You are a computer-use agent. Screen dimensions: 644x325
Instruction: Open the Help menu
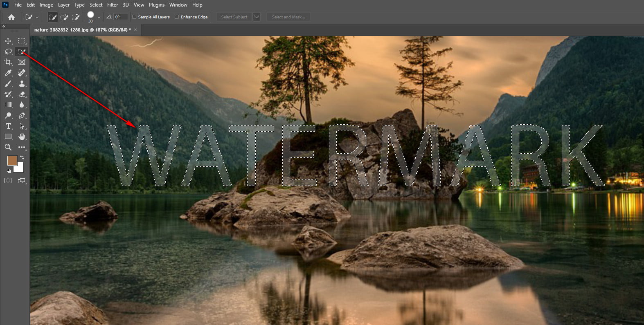(197, 5)
